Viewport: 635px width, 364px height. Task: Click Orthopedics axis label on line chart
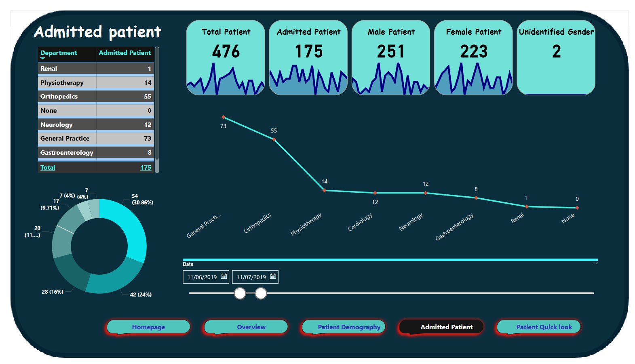pyautogui.click(x=257, y=223)
